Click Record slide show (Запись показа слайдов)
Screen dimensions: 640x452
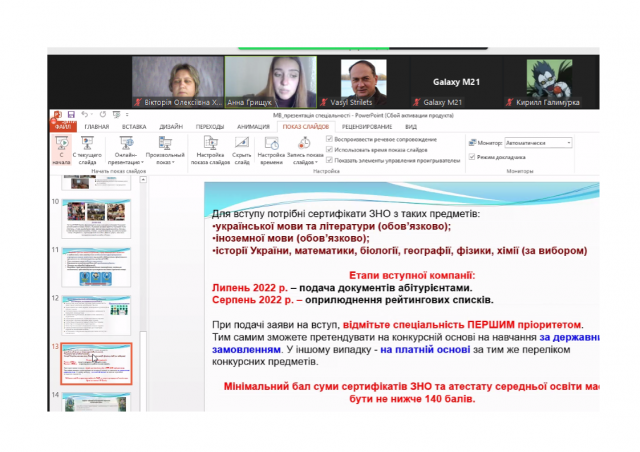point(305,150)
